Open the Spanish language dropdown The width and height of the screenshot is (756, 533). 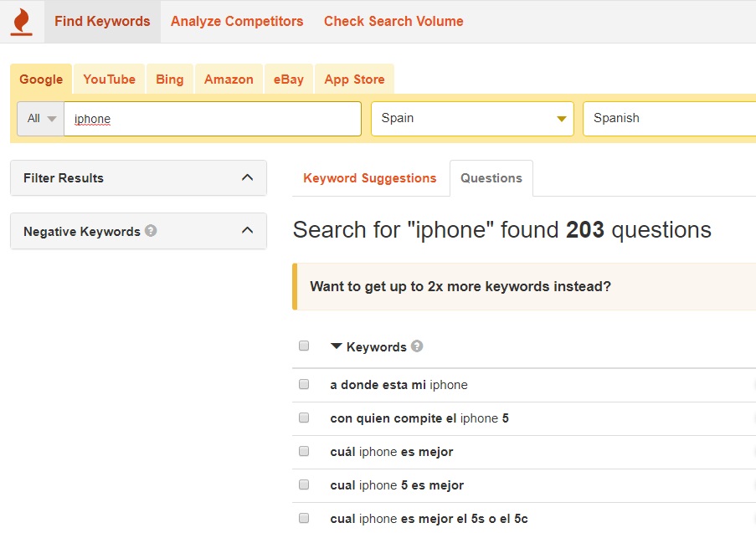coord(670,119)
